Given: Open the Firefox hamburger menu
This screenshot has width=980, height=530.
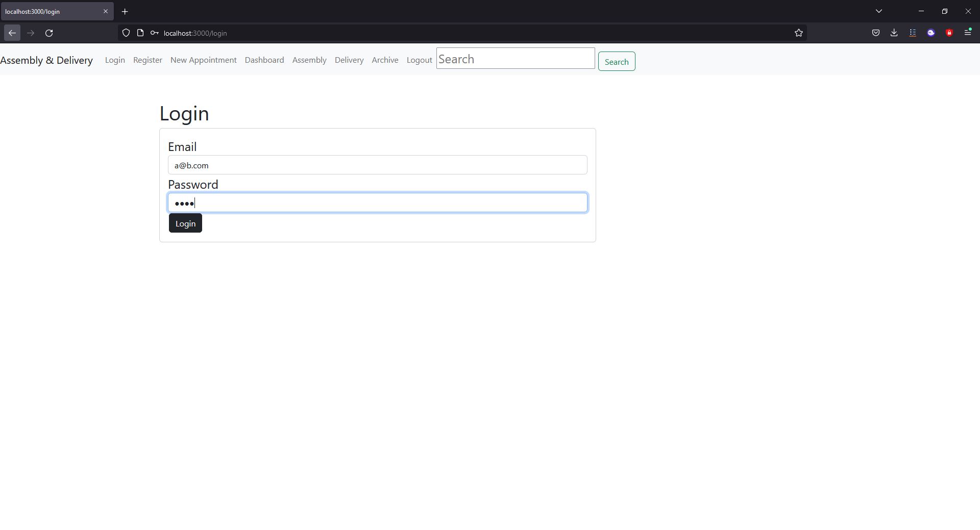Looking at the screenshot, I should (x=968, y=33).
